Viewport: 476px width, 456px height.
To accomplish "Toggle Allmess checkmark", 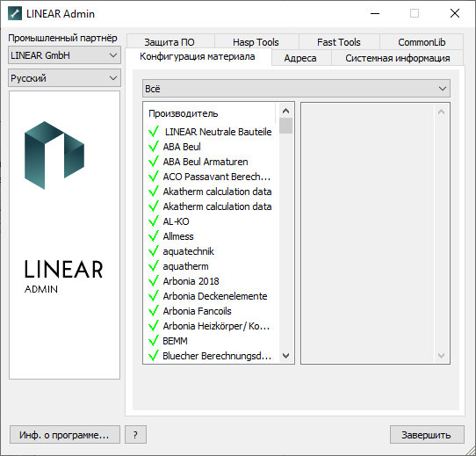I will click(x=154, y=236).
